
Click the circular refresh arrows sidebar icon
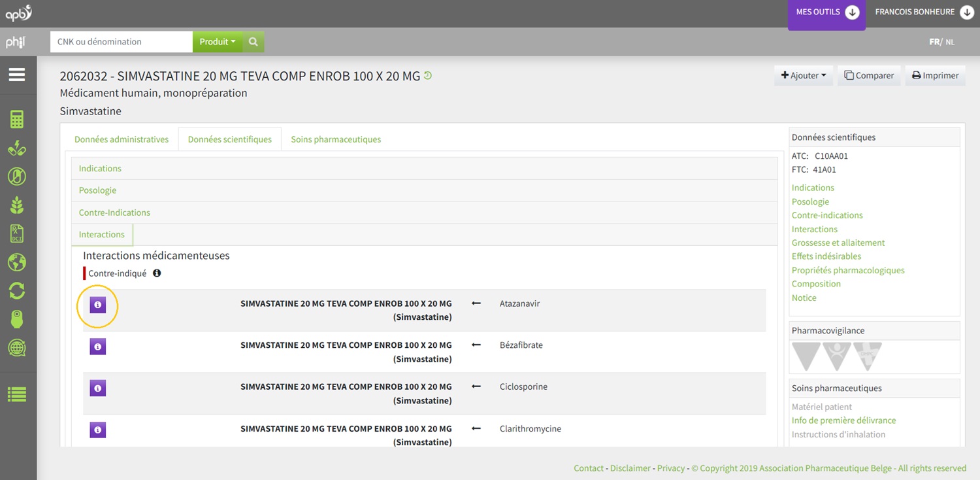17,290
